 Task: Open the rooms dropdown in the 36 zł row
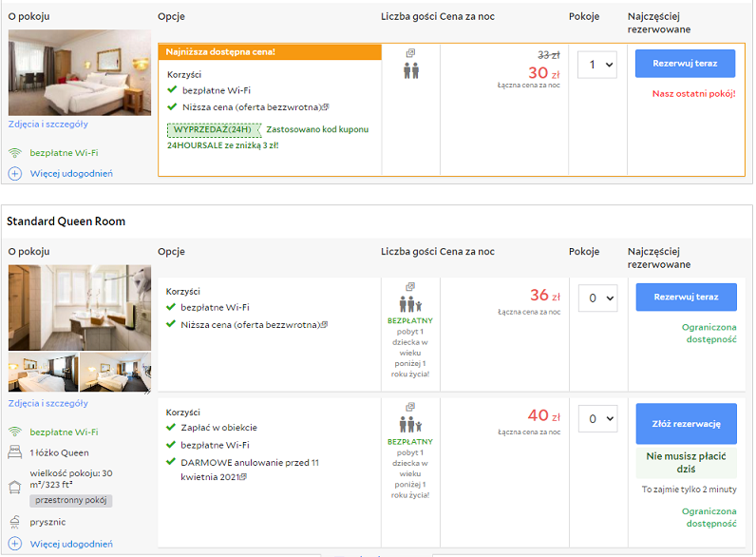coord(597,298)
